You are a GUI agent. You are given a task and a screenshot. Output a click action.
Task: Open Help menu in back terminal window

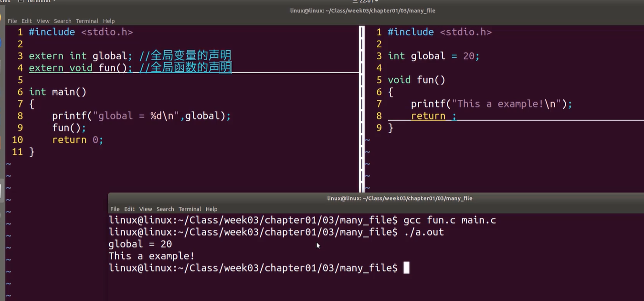click(109, 21)
